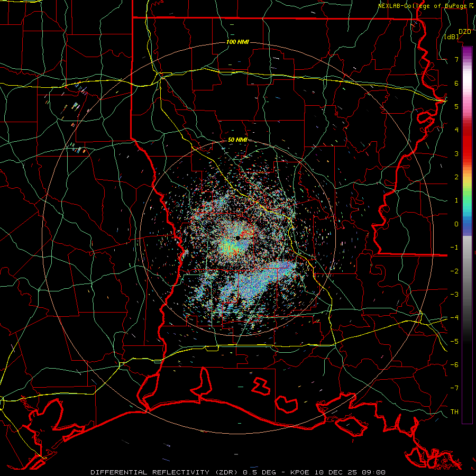Click the '-2' tick label on the color scale
The height and width of the screenshot is (476, 476).
[454, 271]
